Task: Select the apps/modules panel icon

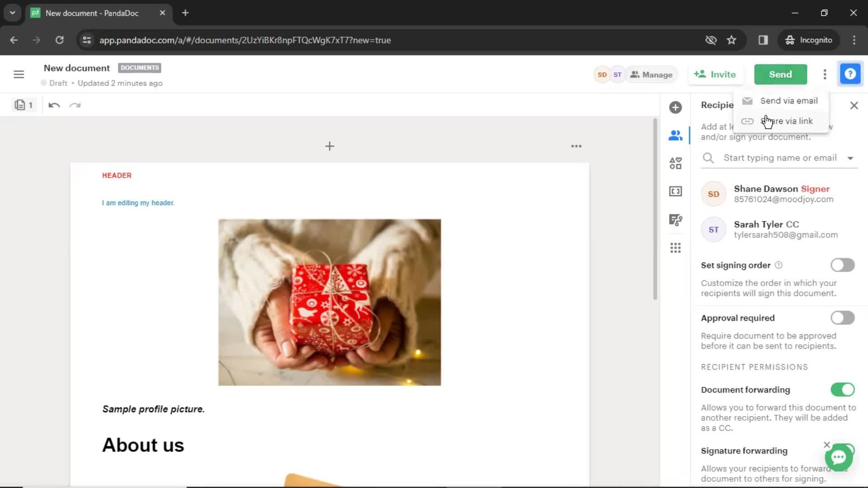Action: coord(675,248)
